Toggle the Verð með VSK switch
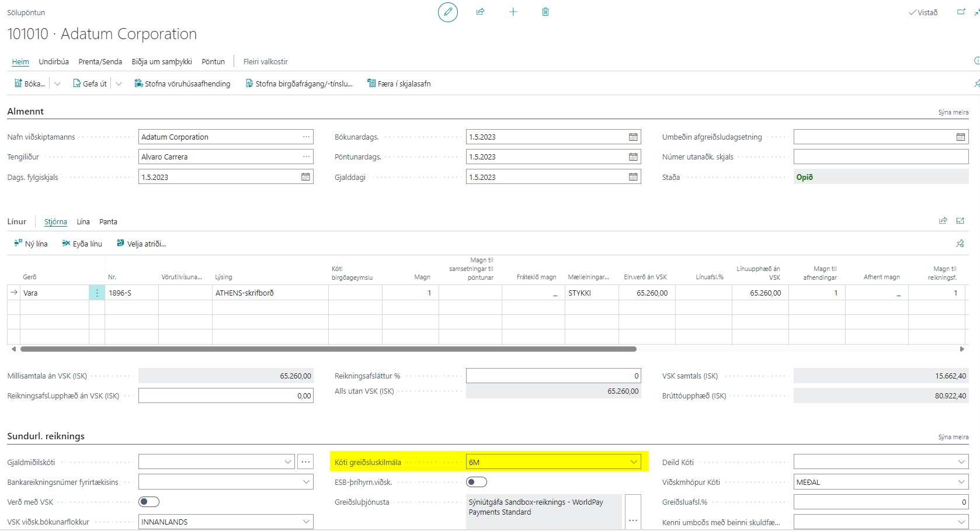 click(x=149, y=502)
